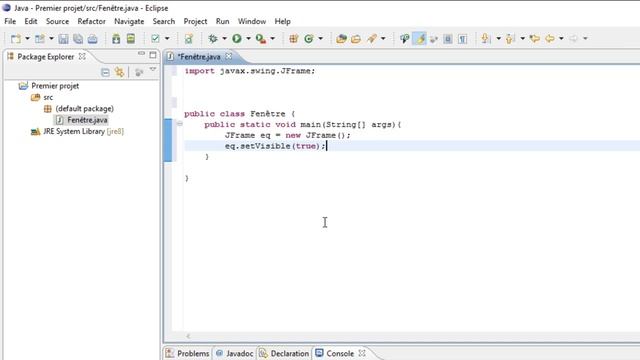Close the *Fenêtre.java editor tab
This screenshot has height=360, width=640.
229,56
